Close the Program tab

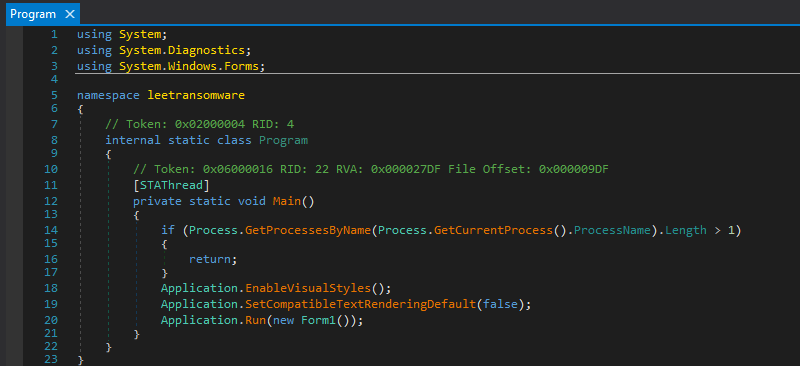point(69,14)
